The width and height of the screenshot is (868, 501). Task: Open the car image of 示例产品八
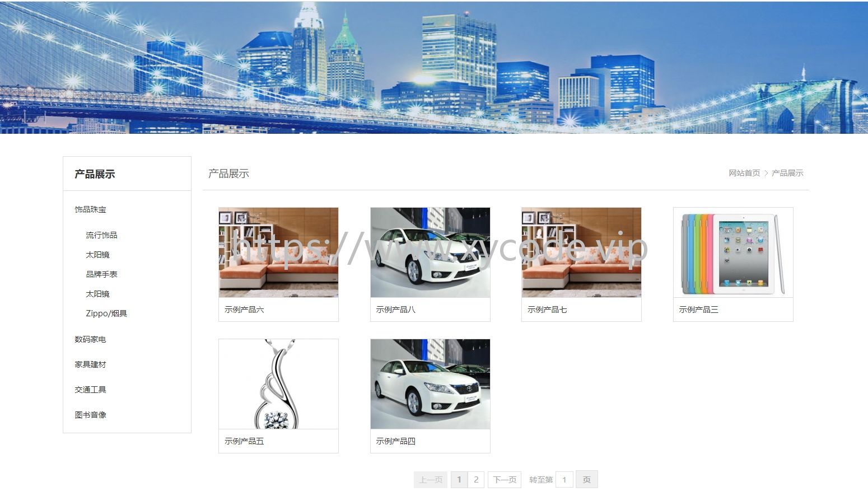tap(430, 252)
